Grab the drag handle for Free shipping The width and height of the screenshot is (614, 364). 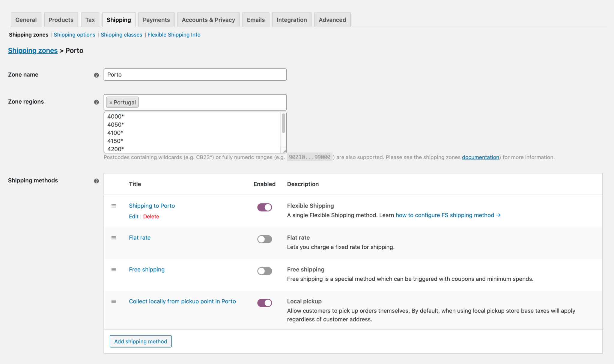point(114,269)
